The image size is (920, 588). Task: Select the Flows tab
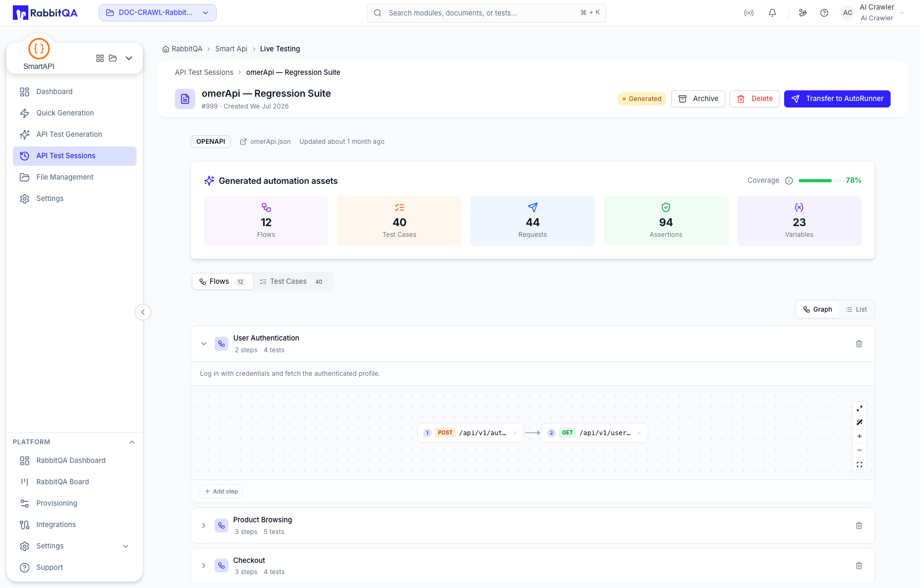(x=223, y=282)
